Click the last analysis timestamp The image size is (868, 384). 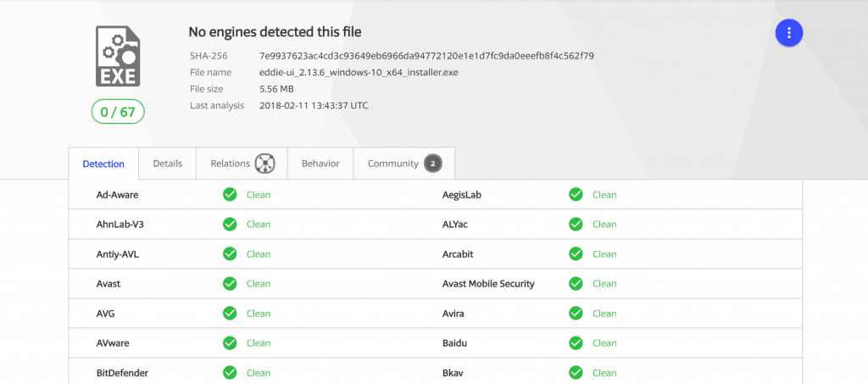click(x=314, y=105)
